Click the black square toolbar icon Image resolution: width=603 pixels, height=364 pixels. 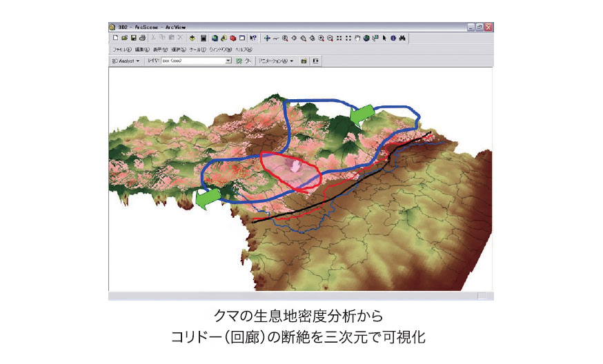click(x=204, y=38)
